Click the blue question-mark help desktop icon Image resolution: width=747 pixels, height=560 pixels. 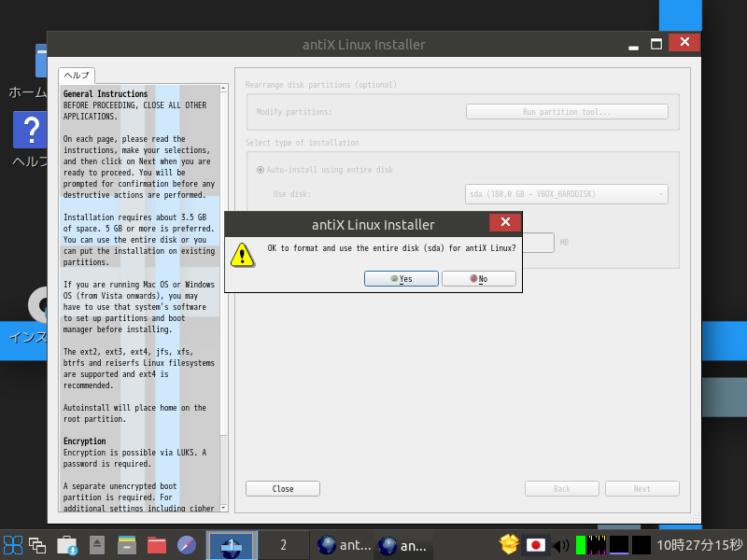(31, 130)
